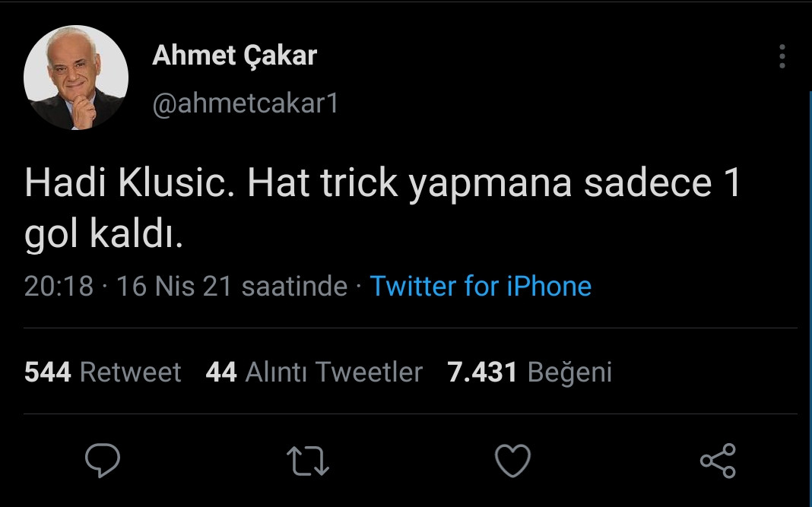Select the display name Ahmet Çakar
This screenshot has width=812, height=507.
pyautogui.click(x=234, y=55)
